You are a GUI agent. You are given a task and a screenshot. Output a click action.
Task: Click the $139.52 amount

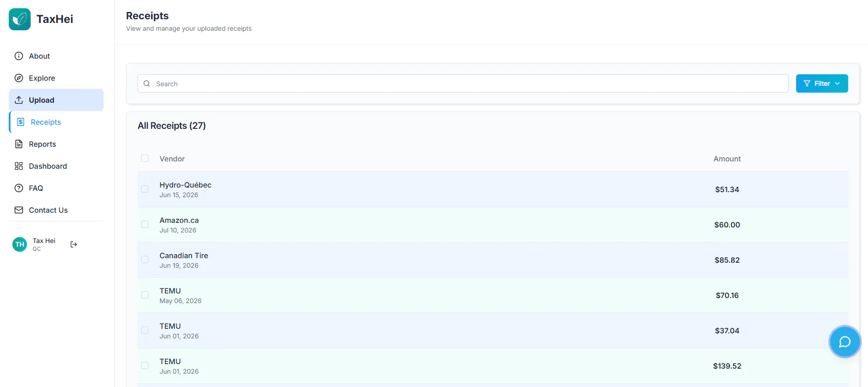click(727, 366)
